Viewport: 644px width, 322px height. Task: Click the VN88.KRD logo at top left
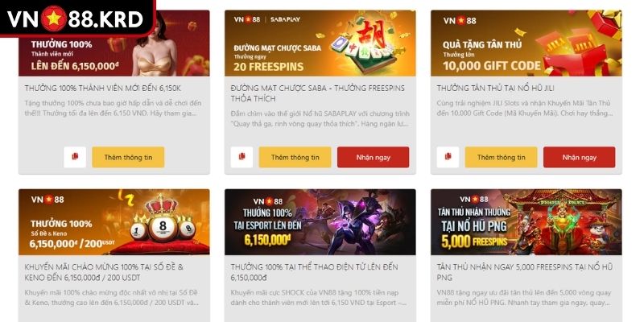[x=76, y=19]
